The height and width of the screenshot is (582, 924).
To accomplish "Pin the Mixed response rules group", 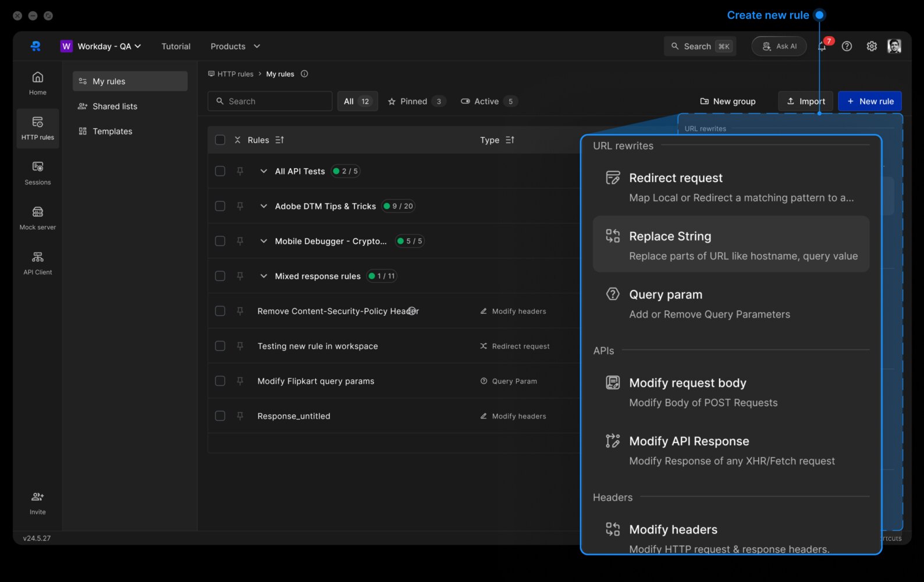I will pyautogui.click(x=240, y=276).
